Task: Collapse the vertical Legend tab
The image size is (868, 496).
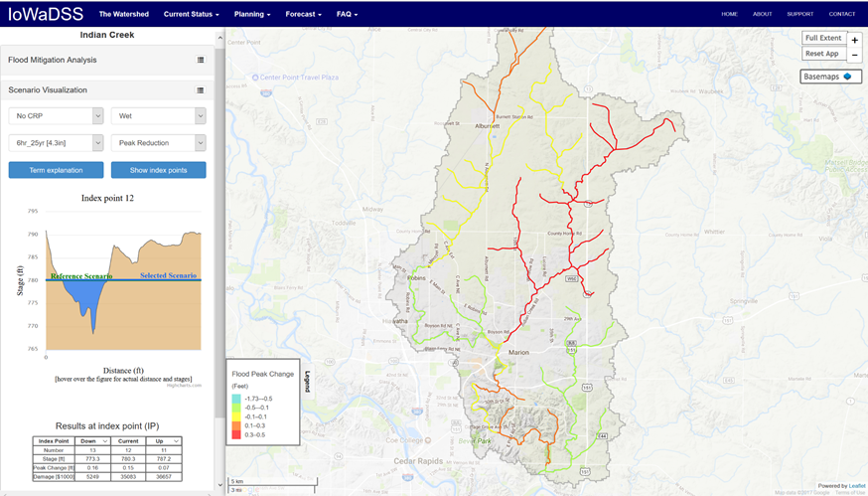Action: click(308, 383)
